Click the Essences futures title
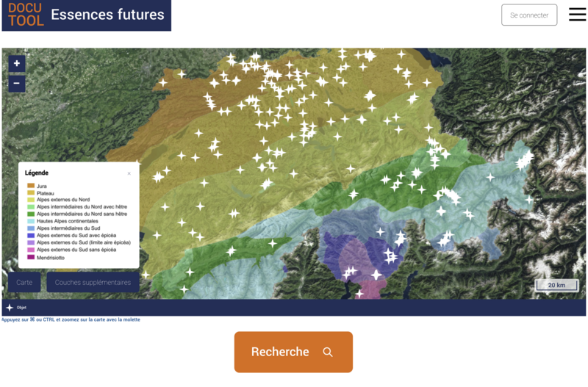588x387 pixels. pyautogui.click(x=107, y=15)
